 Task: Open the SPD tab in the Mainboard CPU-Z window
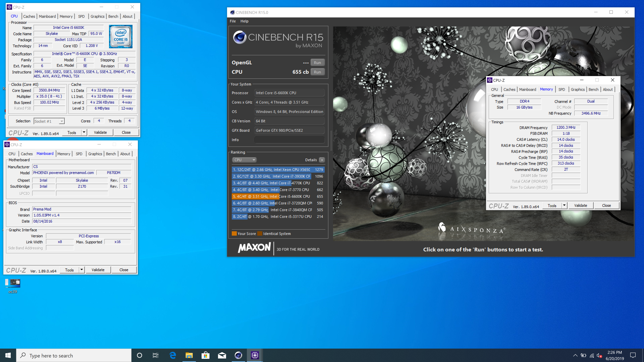tap(79, 154)
